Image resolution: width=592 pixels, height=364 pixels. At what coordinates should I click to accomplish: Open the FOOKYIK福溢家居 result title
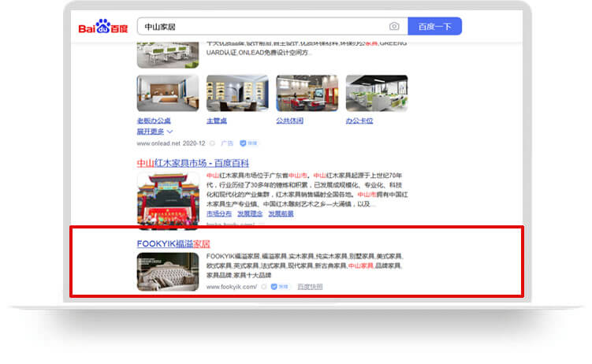tap(173, 244)
